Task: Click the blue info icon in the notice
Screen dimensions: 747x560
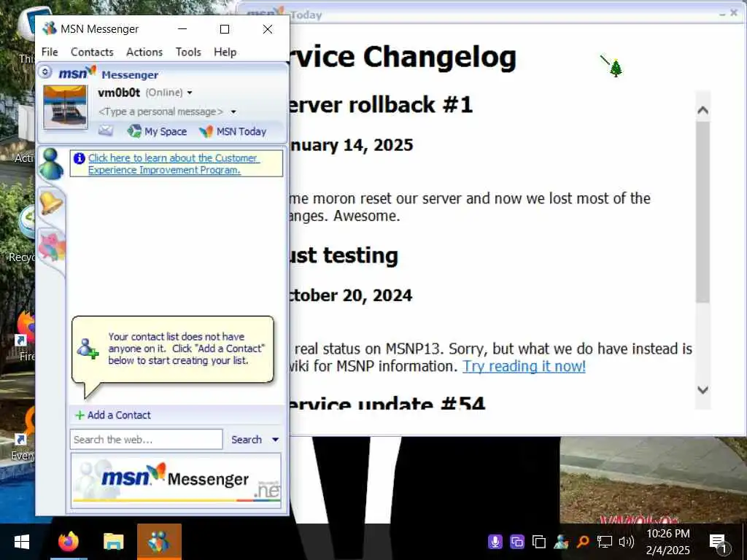Action: tap(79, 158)
